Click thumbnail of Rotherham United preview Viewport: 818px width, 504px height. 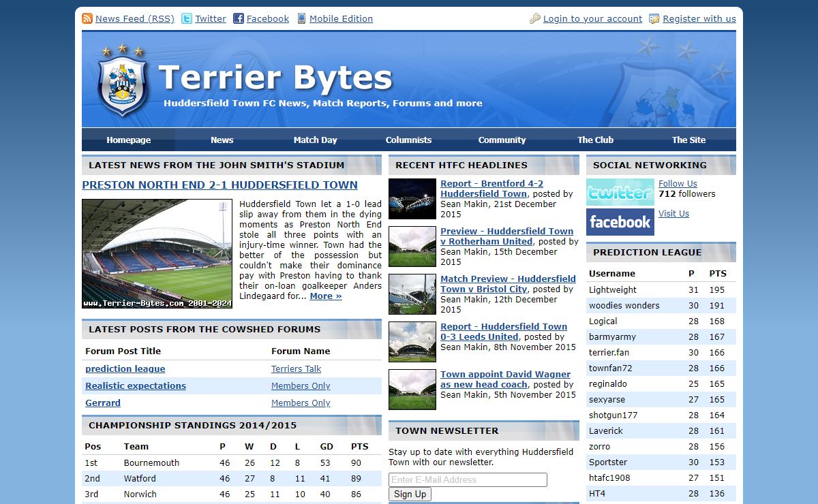tap(412, 247)
